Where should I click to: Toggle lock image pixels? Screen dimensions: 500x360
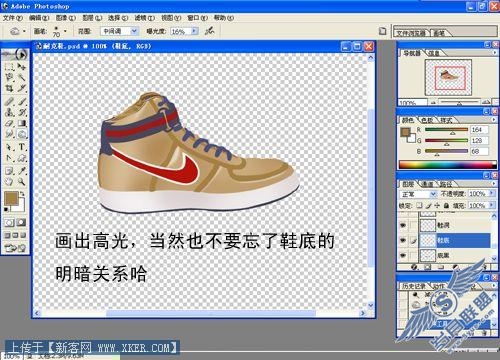[x=428, y=206]
